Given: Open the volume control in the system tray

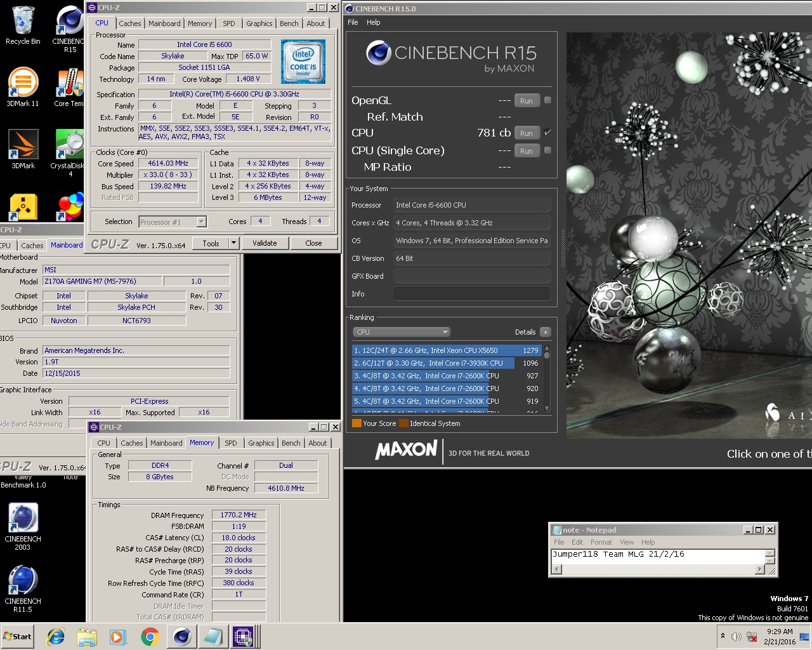Looking at the screenshot, I should pyautogui.click(x=736, y=637).
